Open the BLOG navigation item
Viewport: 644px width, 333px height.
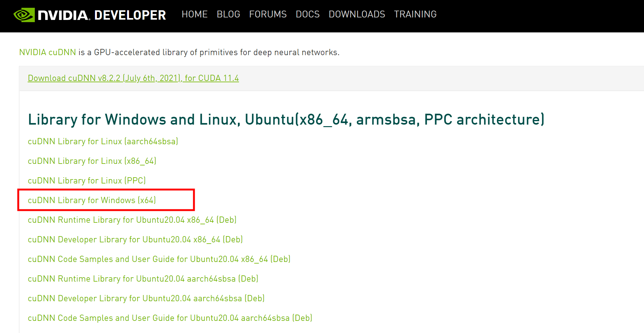click(228, 14)
